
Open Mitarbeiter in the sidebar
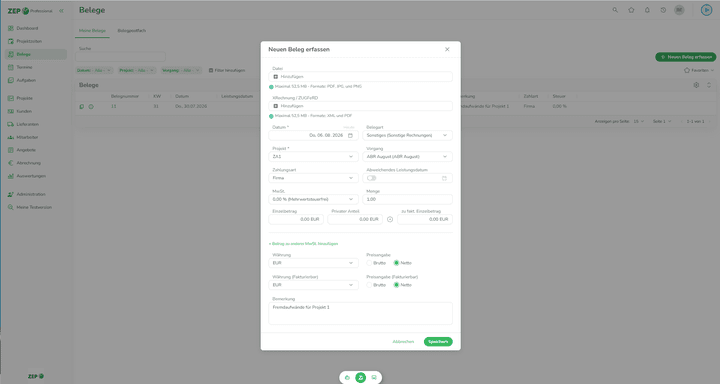point(27,137)
